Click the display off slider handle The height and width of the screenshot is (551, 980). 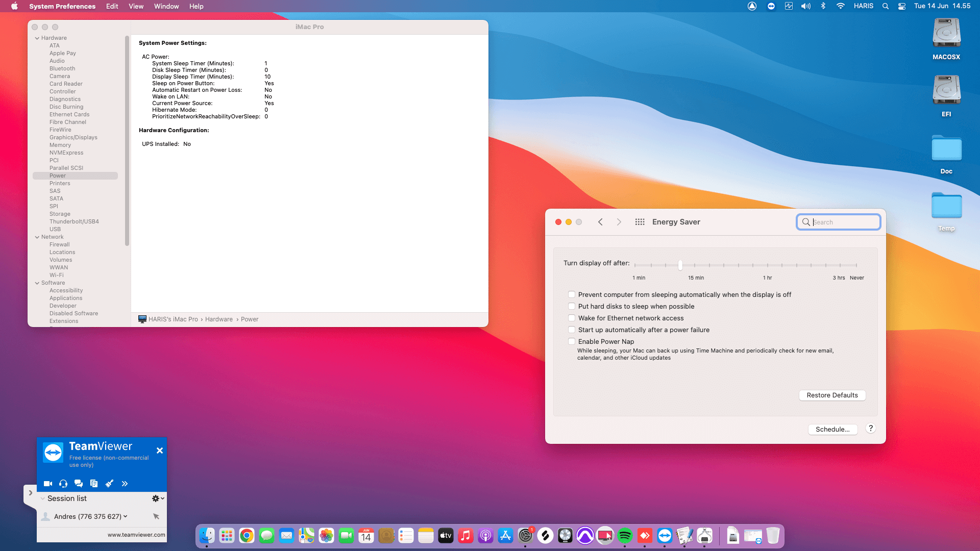pos(680,265)
